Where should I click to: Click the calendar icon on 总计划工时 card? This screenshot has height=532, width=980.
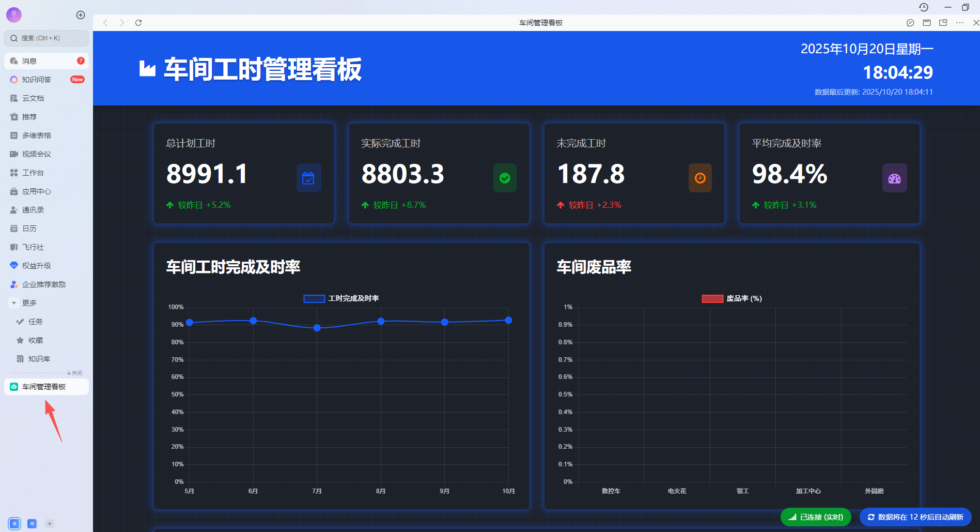(308, 178)
